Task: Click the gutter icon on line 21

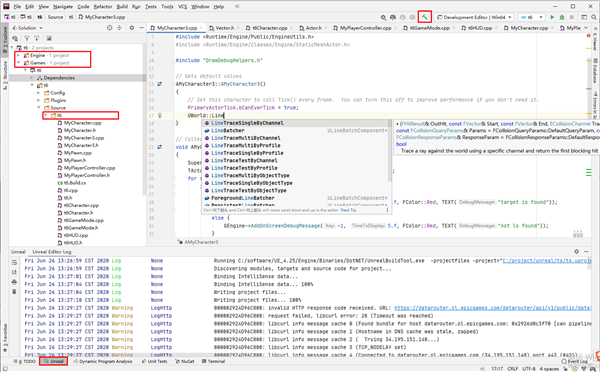Action: (x=160, y=147)
